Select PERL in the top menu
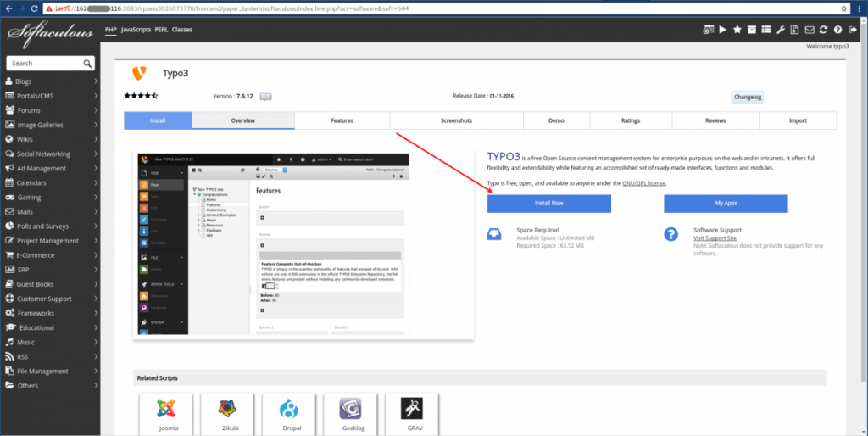 click(x=161, y=30)
